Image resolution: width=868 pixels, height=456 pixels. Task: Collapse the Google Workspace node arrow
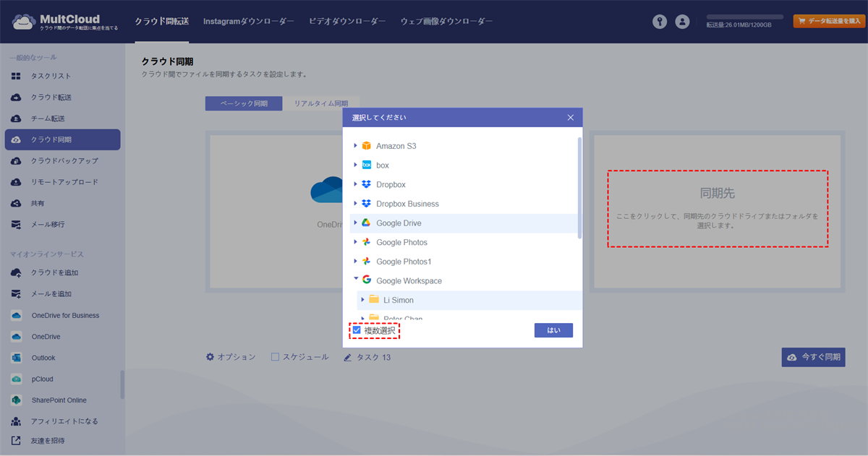tap(356, 280)
